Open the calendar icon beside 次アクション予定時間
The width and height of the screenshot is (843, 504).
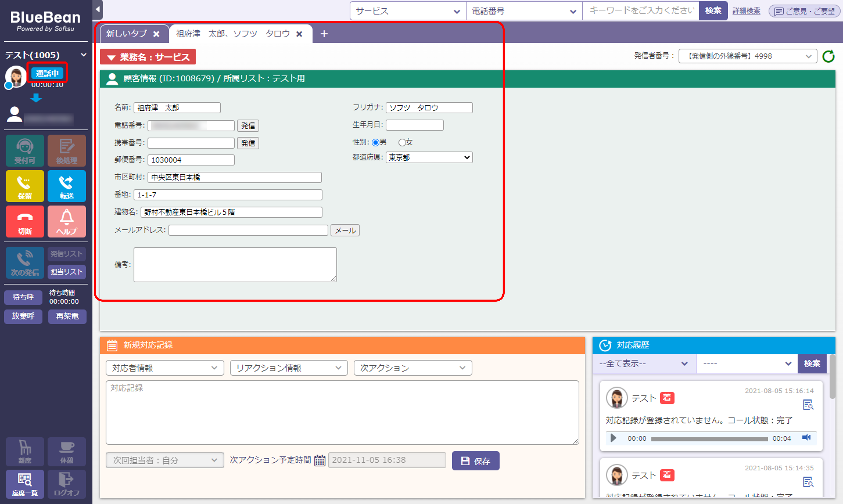319,460
